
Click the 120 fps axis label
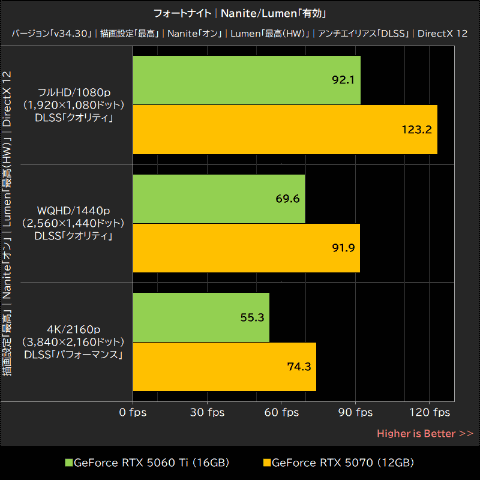click(430, 412)
